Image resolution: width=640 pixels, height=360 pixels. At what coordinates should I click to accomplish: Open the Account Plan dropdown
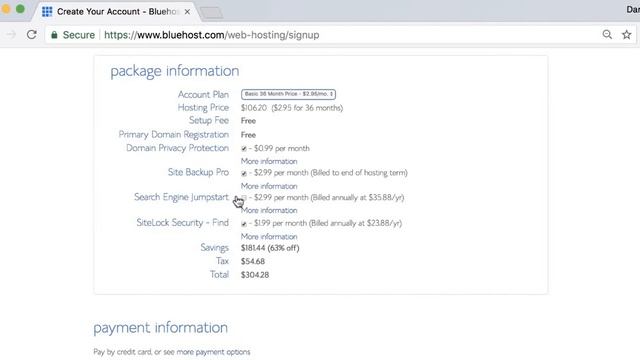pos(288,94)
